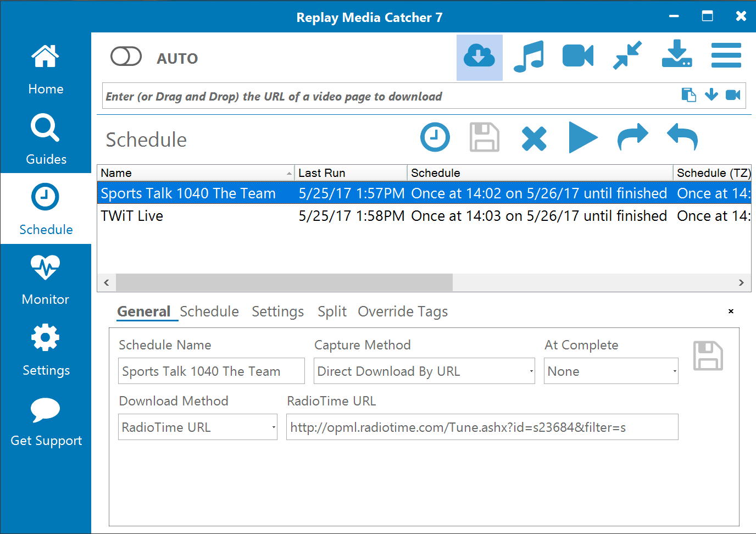Expand the Download Method dropdown

pos(197,427)
